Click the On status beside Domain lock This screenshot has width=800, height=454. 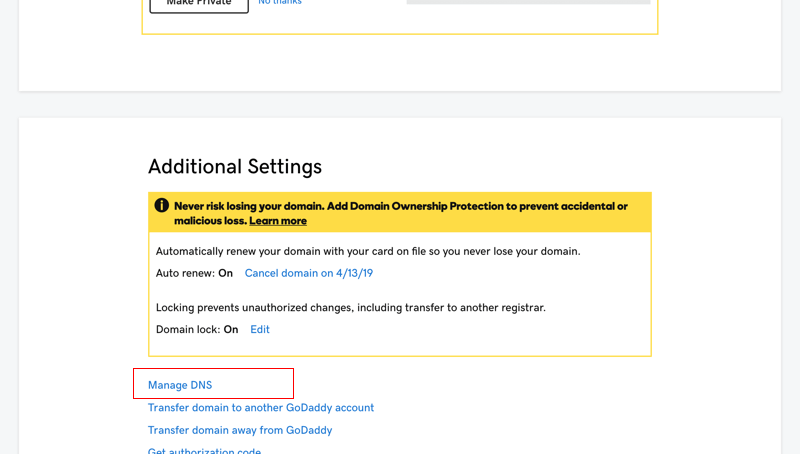pyautogui.click(x=231, y=329)
